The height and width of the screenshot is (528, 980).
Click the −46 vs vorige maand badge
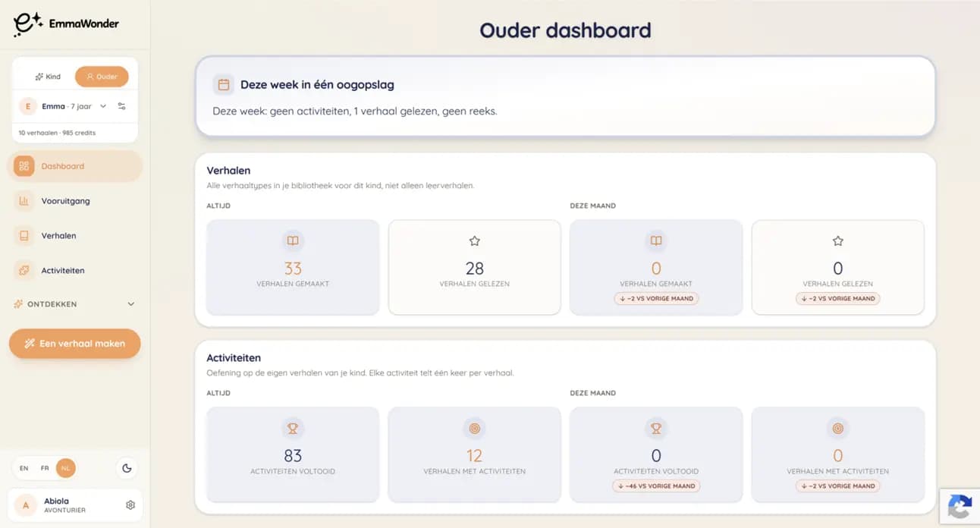point(656,486)
